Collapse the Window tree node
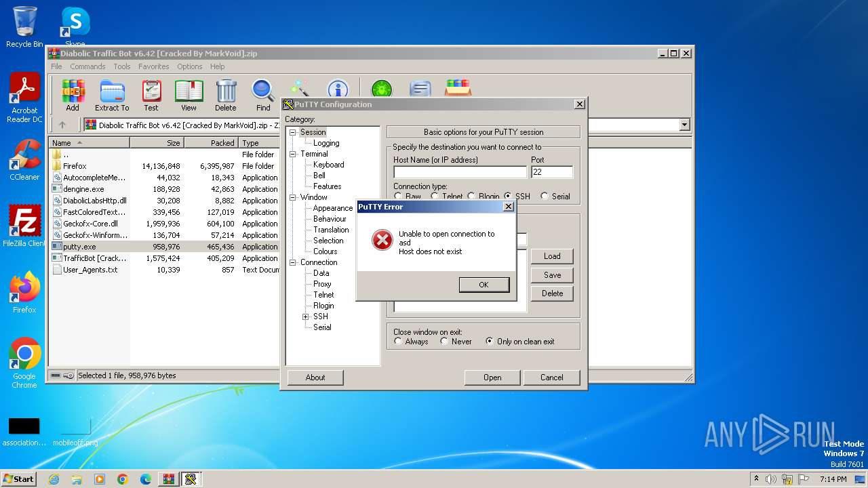868x488 pixels. click(x=293, y=197)
